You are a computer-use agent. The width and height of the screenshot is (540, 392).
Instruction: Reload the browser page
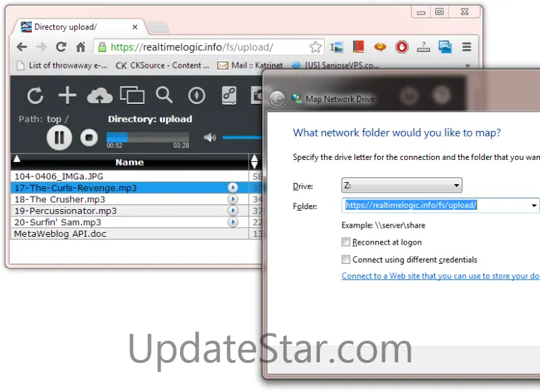62,47
